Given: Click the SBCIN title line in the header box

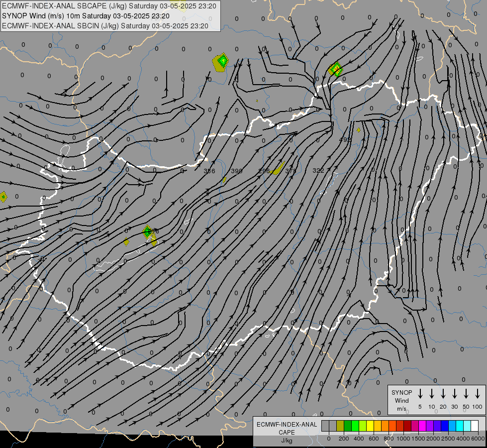Looking at the screenshot, I should coord(105,26).
